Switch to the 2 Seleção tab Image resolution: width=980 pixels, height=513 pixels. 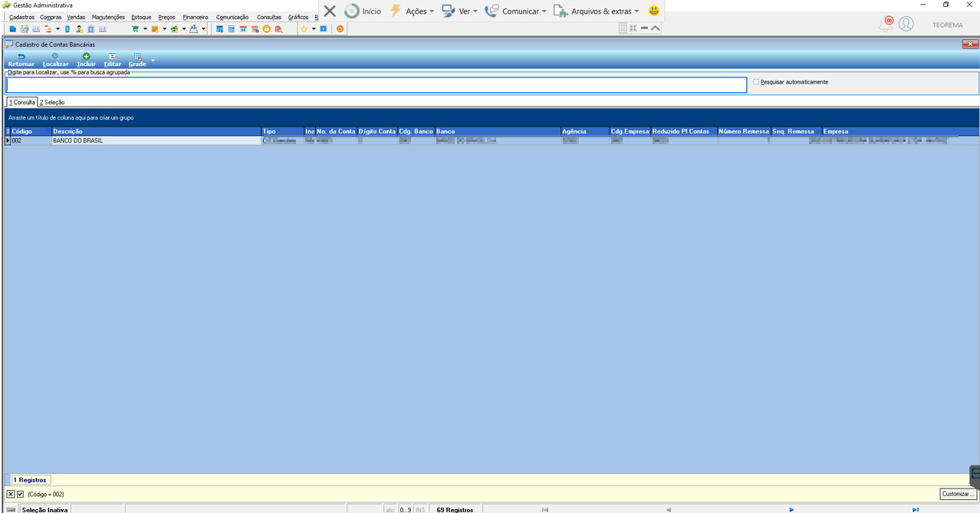coord(52,102)
